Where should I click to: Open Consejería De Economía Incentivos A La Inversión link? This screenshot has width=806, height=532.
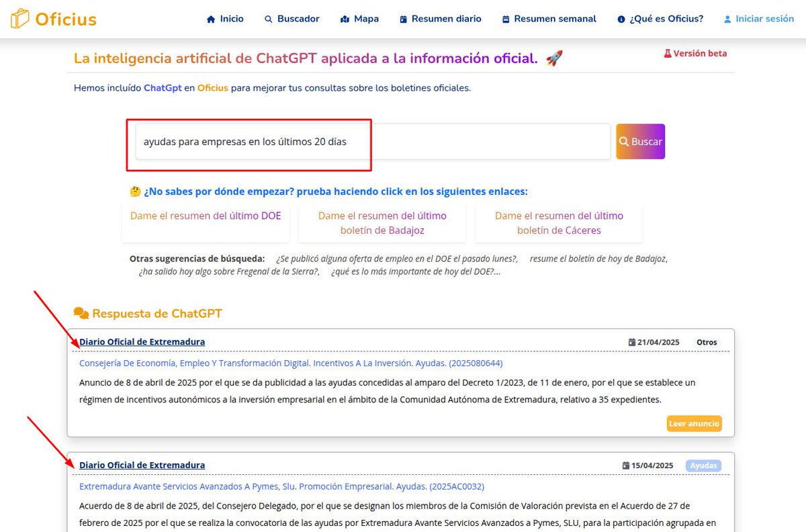point(291,363)
